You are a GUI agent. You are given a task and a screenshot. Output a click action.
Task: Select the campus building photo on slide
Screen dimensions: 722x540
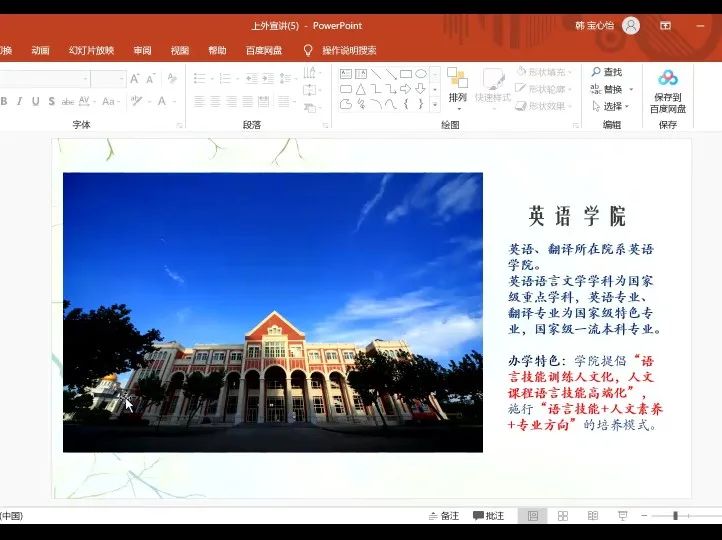pos(272,312)
